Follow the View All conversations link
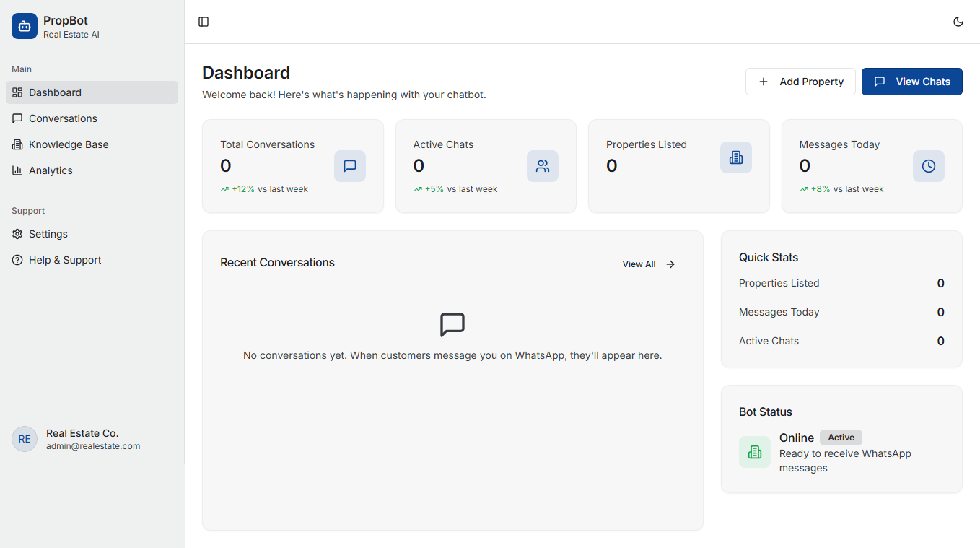 (x=649, y=264)
